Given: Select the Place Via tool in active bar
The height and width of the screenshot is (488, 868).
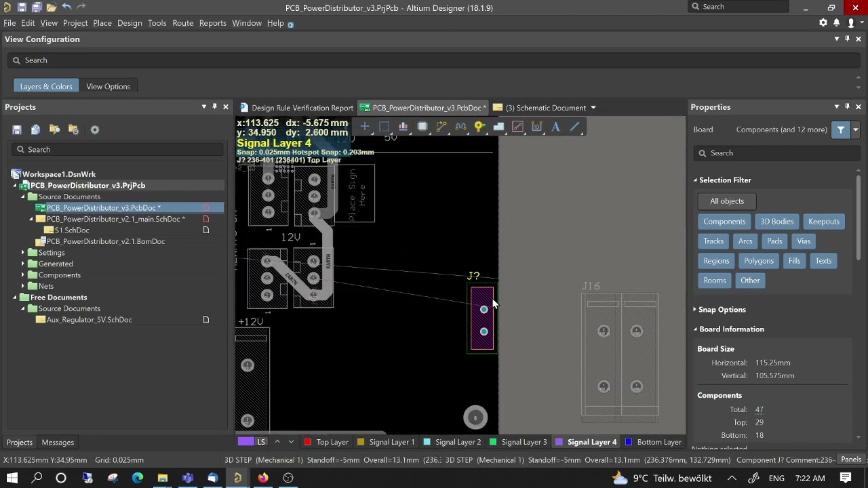Looking at the screenshot, I should [479, 127].
